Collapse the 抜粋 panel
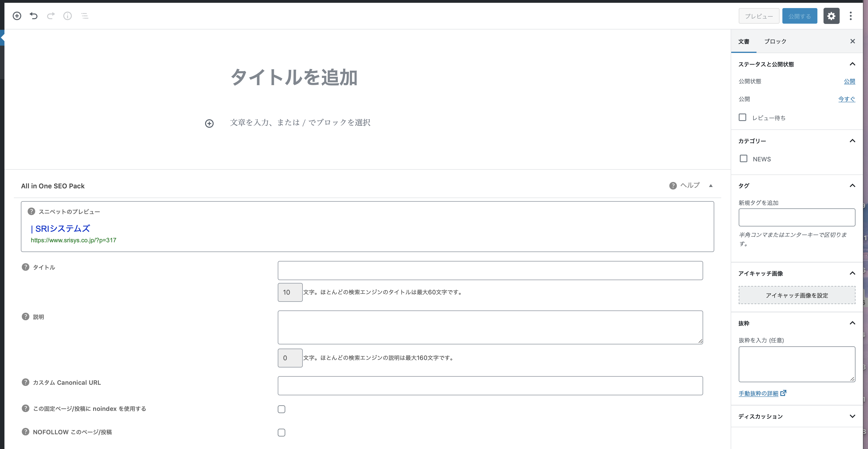The image size is (868, 449). pos(852,323)
